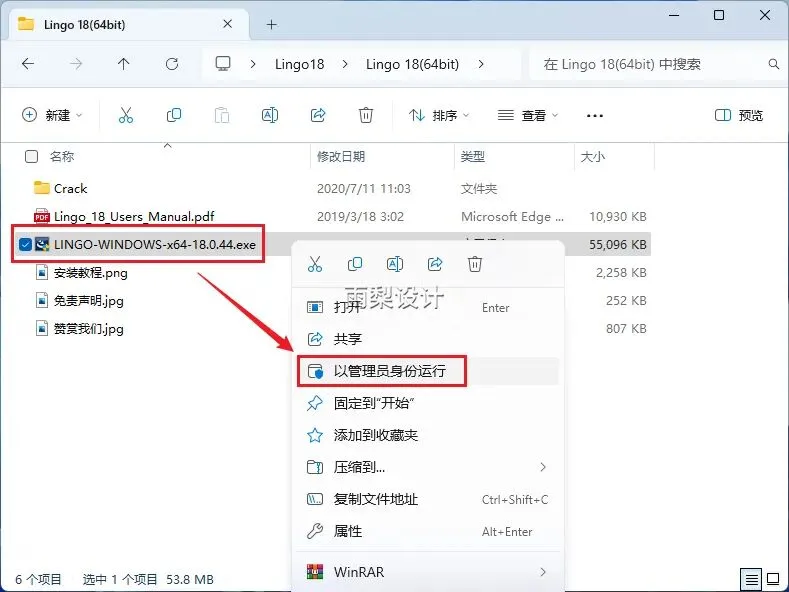Switch to details view icon in status bar
This screenshot has width=789, height=592.
(751, 579)
